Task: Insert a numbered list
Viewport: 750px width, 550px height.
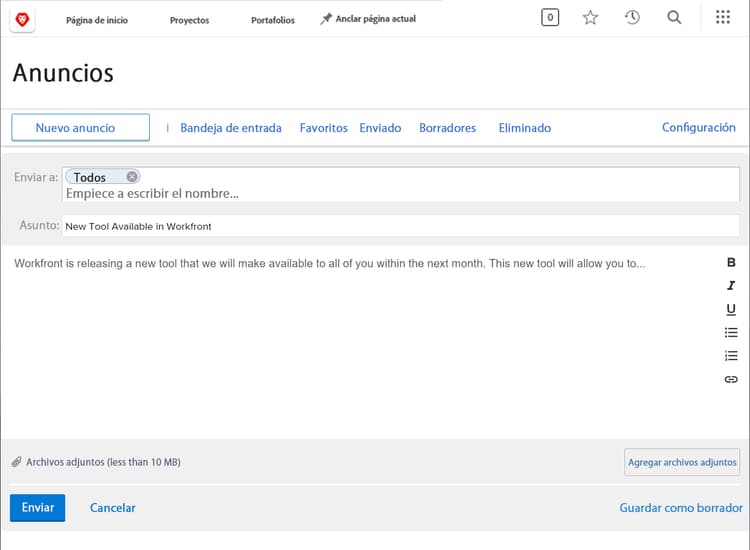Action: [731, 356]
